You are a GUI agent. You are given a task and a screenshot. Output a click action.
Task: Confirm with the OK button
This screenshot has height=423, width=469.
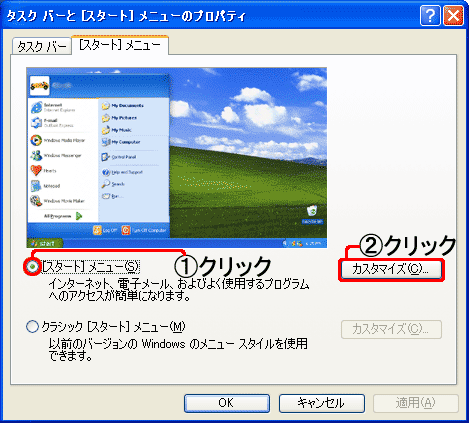227,403
